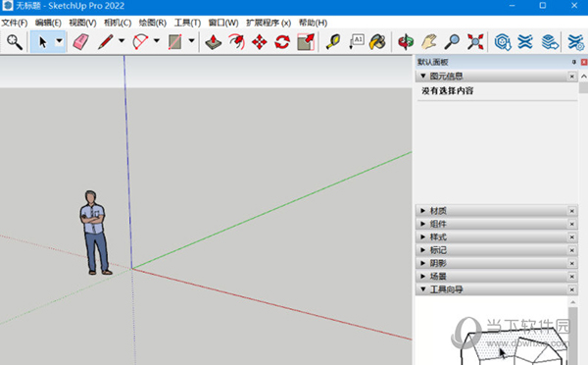
Task: Close the 场景 panel section
Action: coord(572,277)
